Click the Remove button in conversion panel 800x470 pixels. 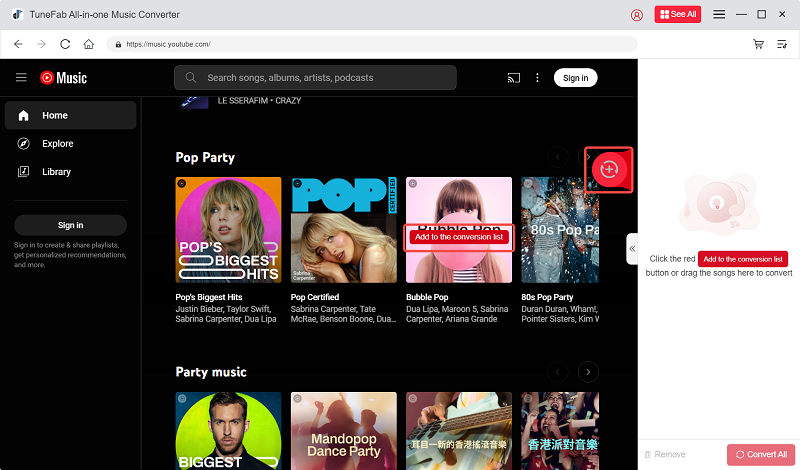point(665,454)
